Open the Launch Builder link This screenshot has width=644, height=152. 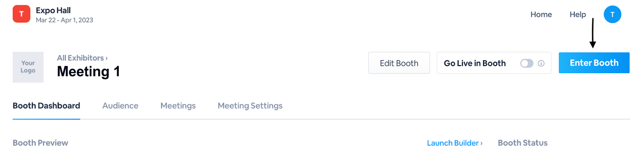[x=454, y=143]
